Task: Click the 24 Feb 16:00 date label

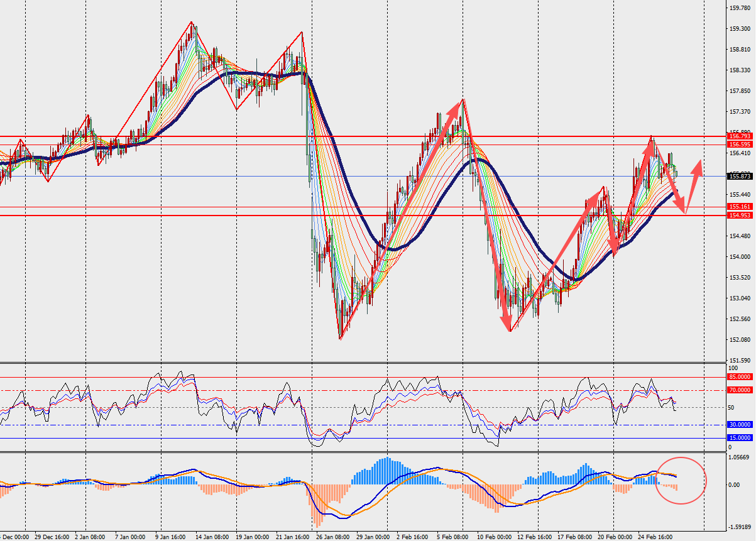Action: 655,537
